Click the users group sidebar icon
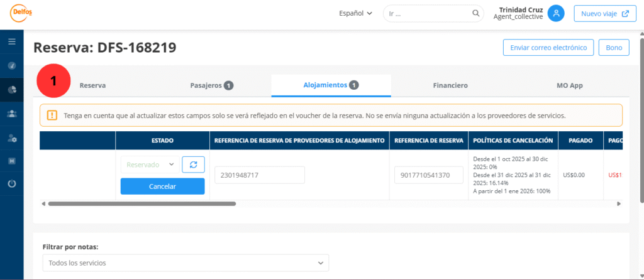 [11, 114]
